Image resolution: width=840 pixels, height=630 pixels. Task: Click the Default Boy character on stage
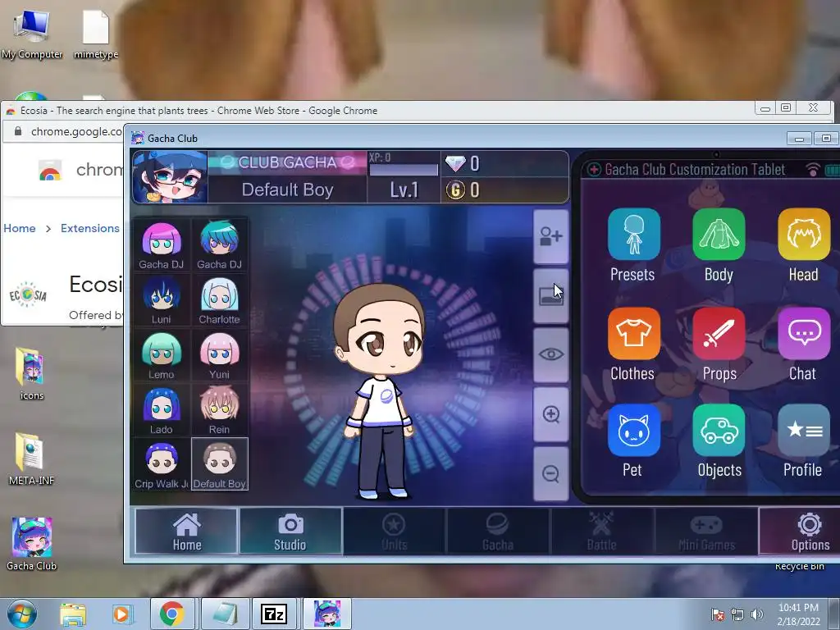[379, 391]
